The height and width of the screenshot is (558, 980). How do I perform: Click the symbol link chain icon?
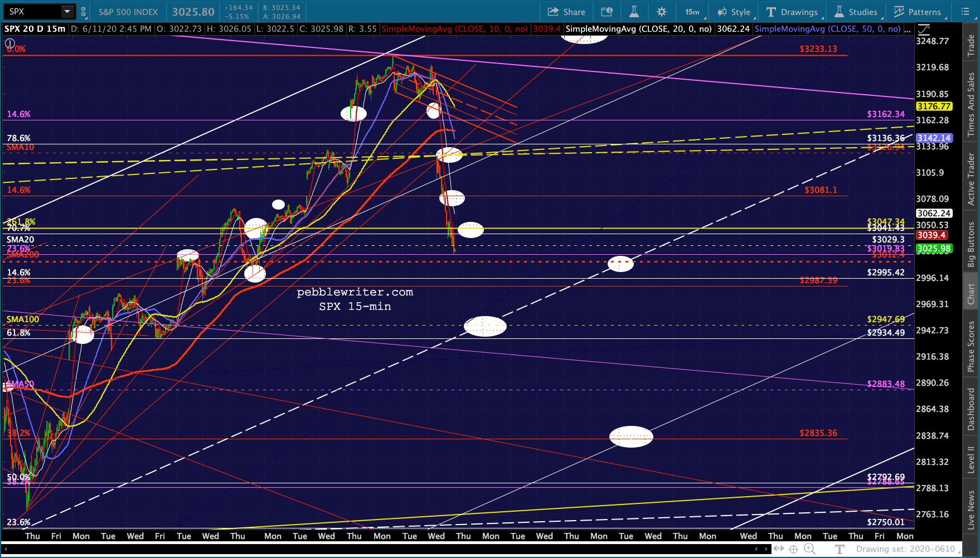pyautogui.click(x=84, y=12)
